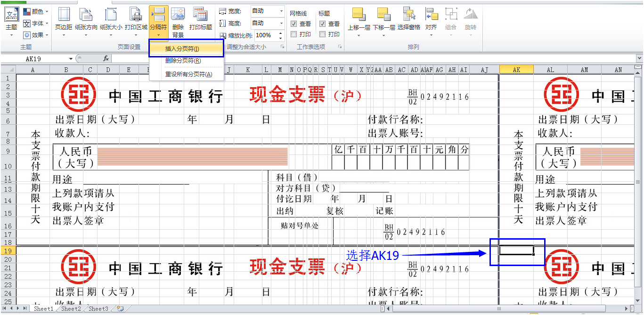644x315 pixels.
Task: Switch to the Sheet1 tab
Action: point(43,309)
